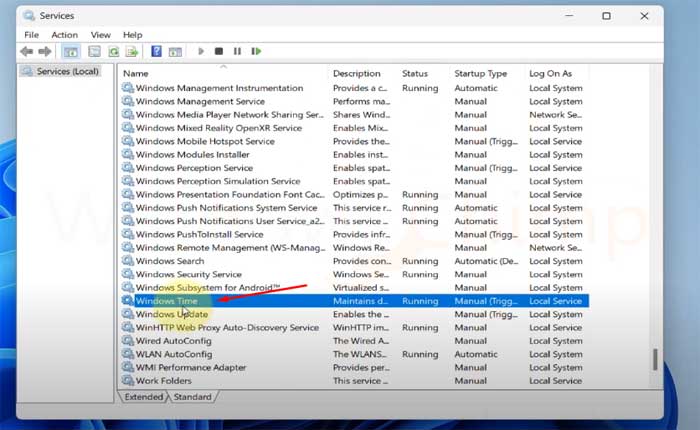The height and width of the screenshot is (430, 700).
Task: Click the Back arrow in the toolbar
Action: (x=27, y=51)
